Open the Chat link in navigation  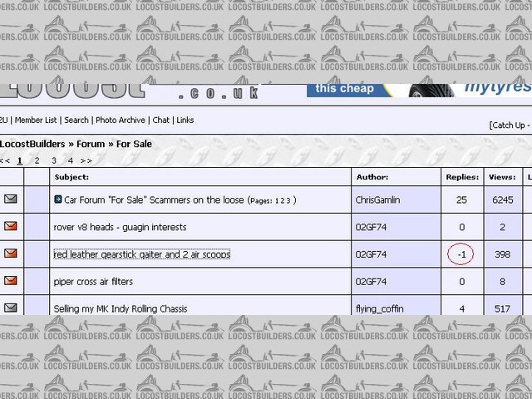click(x=160, y=121)
